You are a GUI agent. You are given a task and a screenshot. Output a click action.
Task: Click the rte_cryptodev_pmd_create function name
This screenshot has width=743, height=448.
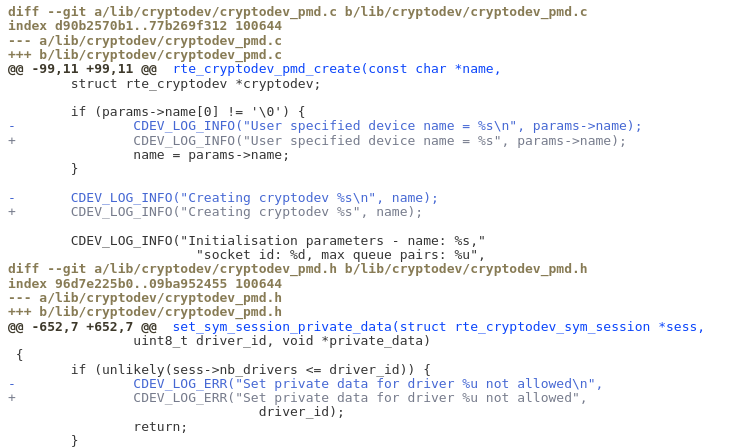pyautogui.click(x=266, y=69)
